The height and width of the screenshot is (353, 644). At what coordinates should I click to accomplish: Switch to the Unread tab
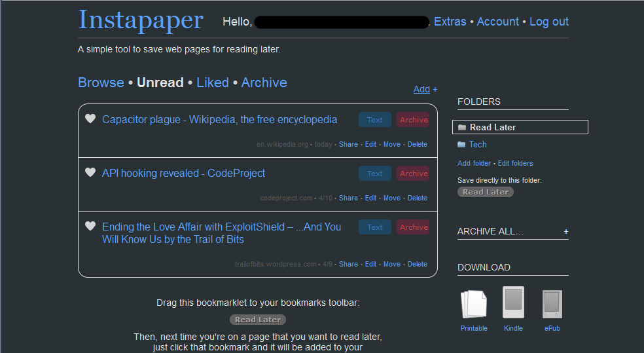click(x=160, y=83)
